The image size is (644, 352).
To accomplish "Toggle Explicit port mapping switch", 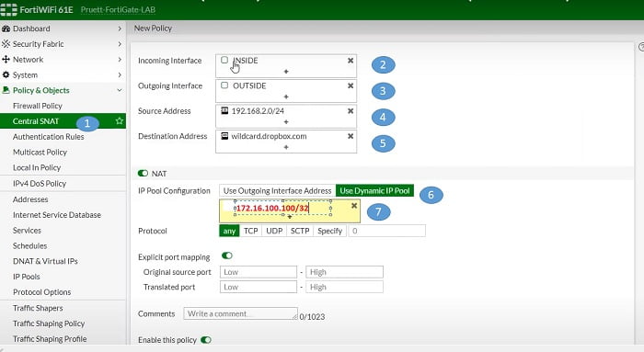I will (x=227, y=255).
